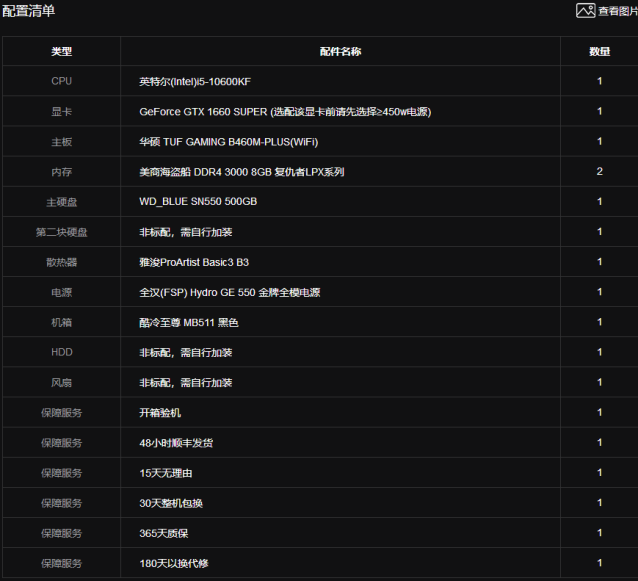
Task: Click the 配件名称 column header
Action: (340, 52)
